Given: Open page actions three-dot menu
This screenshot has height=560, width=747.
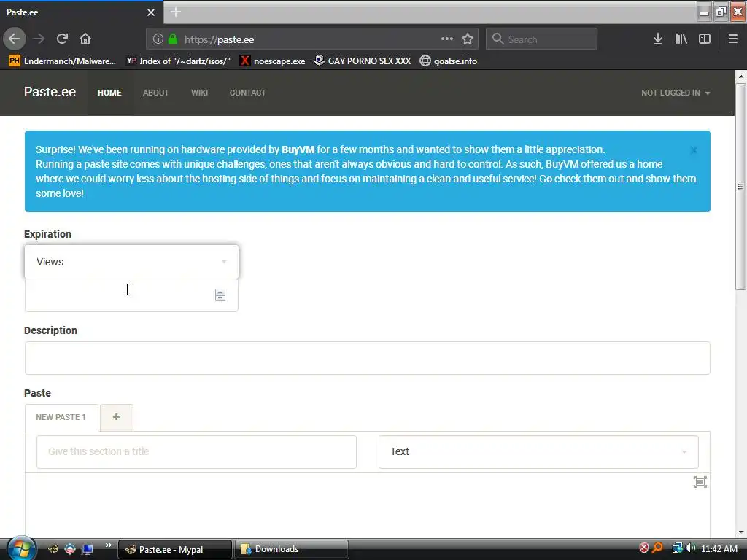Looking at the screenshot, I should tap(447, 39).
